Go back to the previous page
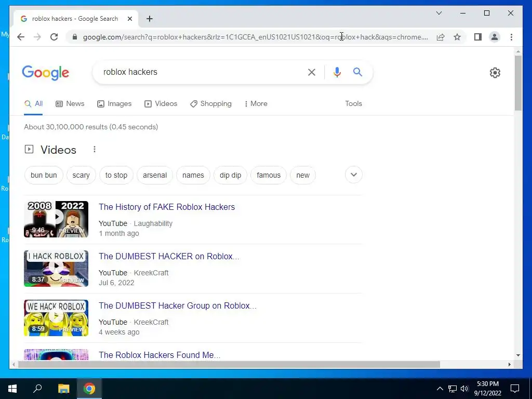 tap(21, 37)
